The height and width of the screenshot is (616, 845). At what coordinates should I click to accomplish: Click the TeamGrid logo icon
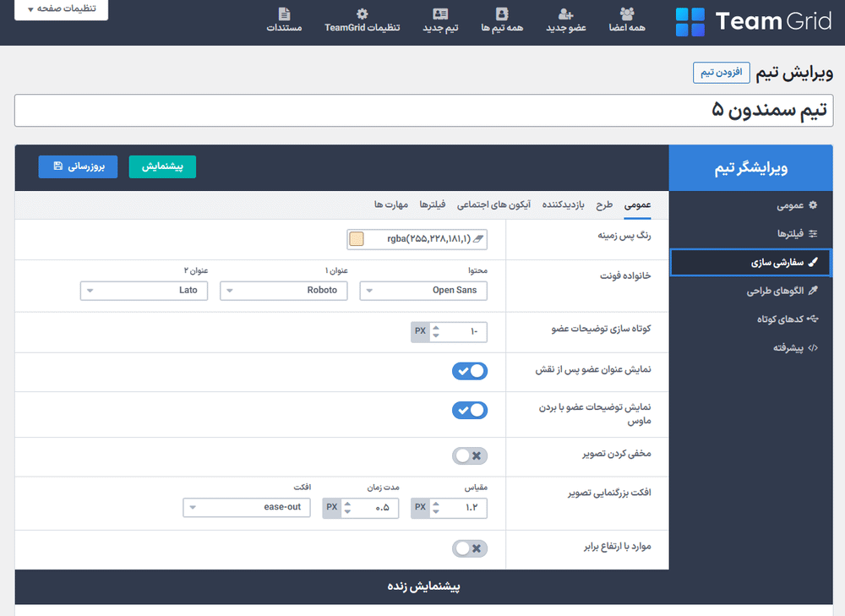click(690, 22)
